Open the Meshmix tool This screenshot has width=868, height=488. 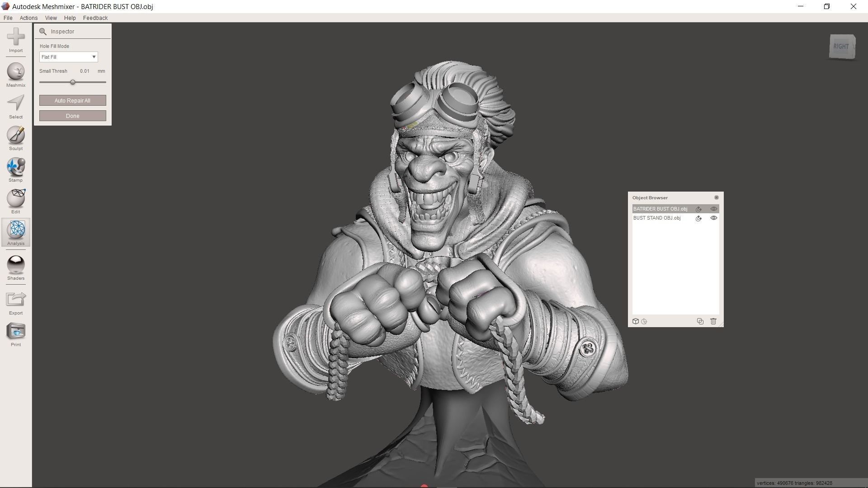click(16, 75)
